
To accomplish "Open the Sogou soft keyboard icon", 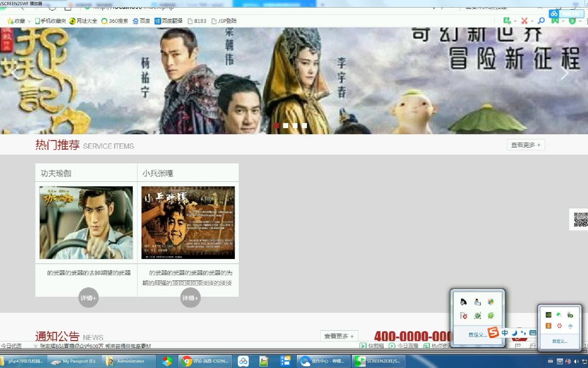I will tap(533, 333).
